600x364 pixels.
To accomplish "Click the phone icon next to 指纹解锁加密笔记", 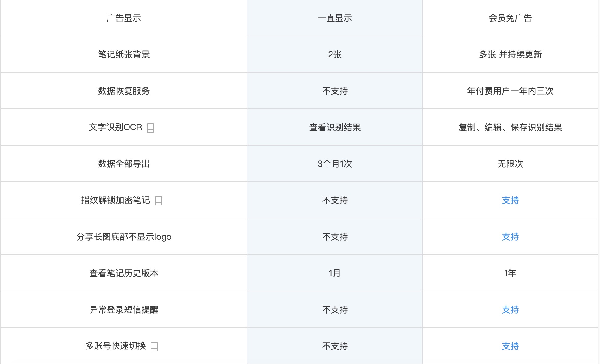I will (158, 201).
